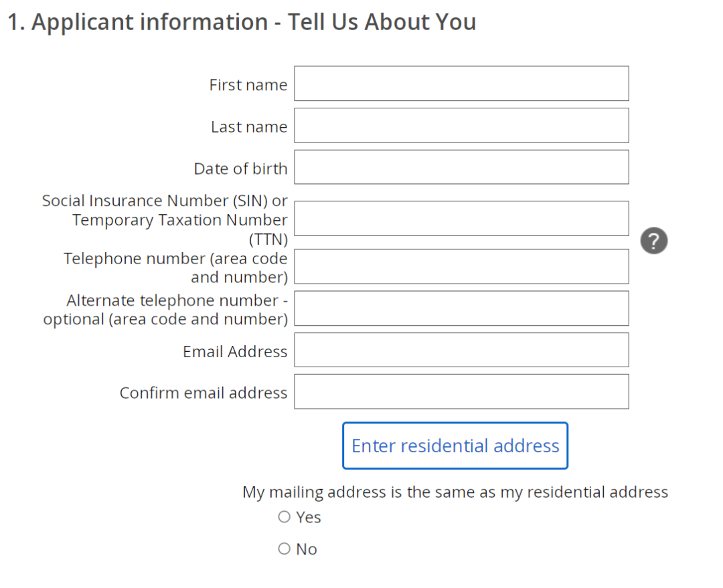Focus the Confirm email address field
This screenshot has height=588, width=723.
(x=461, y=392)
